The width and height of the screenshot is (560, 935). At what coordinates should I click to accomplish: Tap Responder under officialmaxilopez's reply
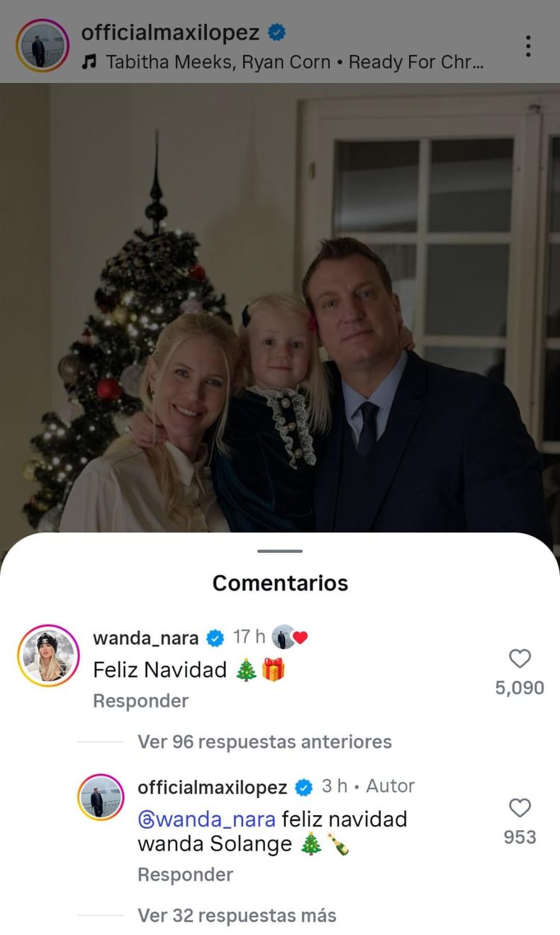pyautogui.click(x=185, y=875)
